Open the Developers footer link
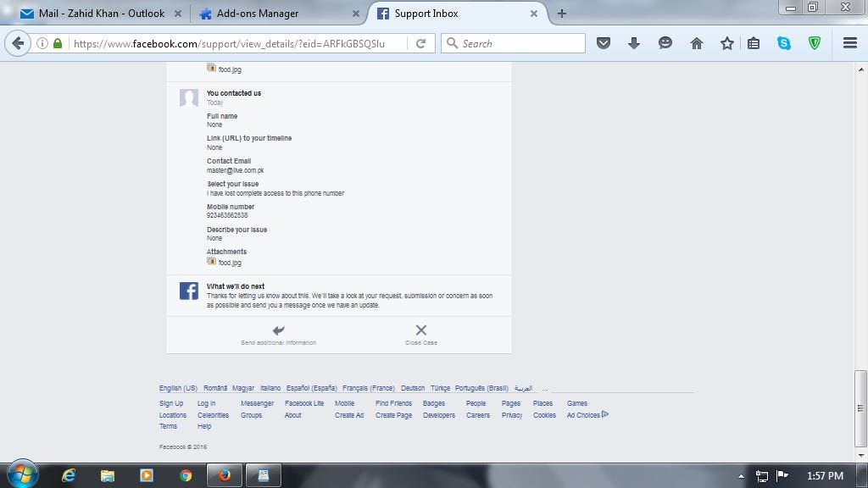This screenshot has width=868, height=488. [439, 415]
